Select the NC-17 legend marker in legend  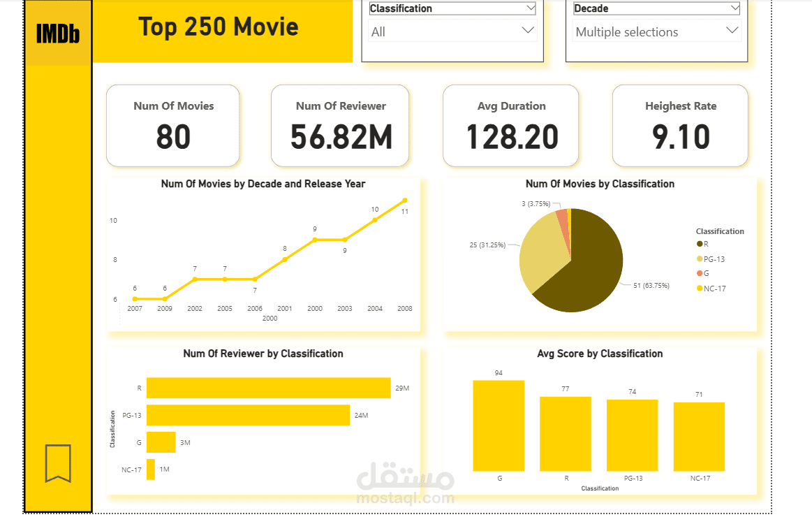[700, 289]
